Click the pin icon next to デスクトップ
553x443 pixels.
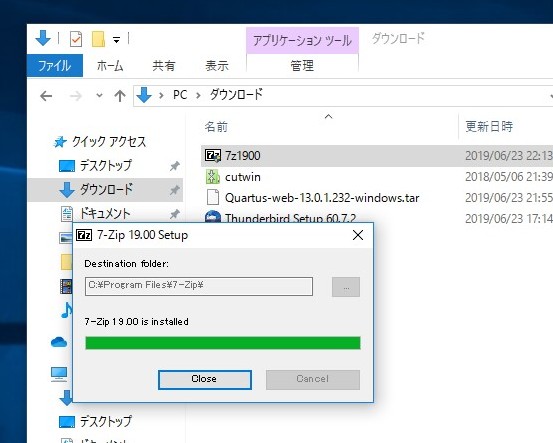(174, 166)
